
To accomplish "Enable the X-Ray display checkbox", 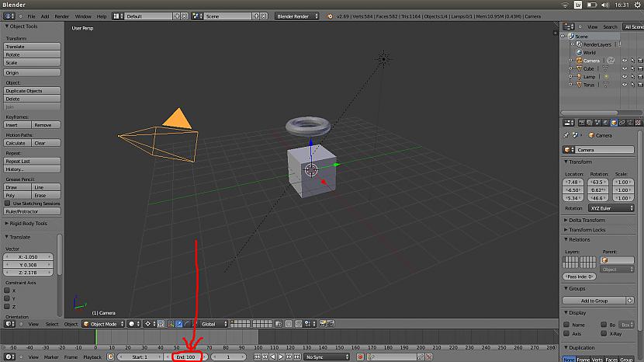I will [x=604, y=333].
